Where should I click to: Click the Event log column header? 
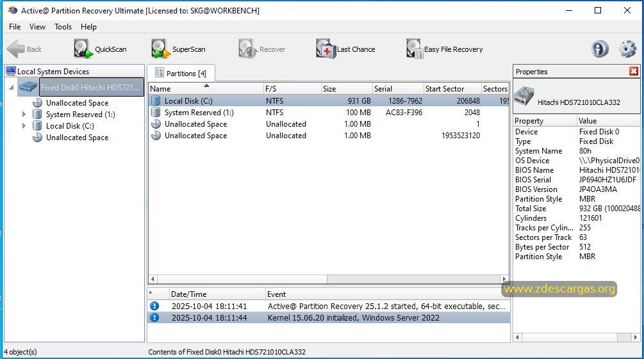[387, 294]
